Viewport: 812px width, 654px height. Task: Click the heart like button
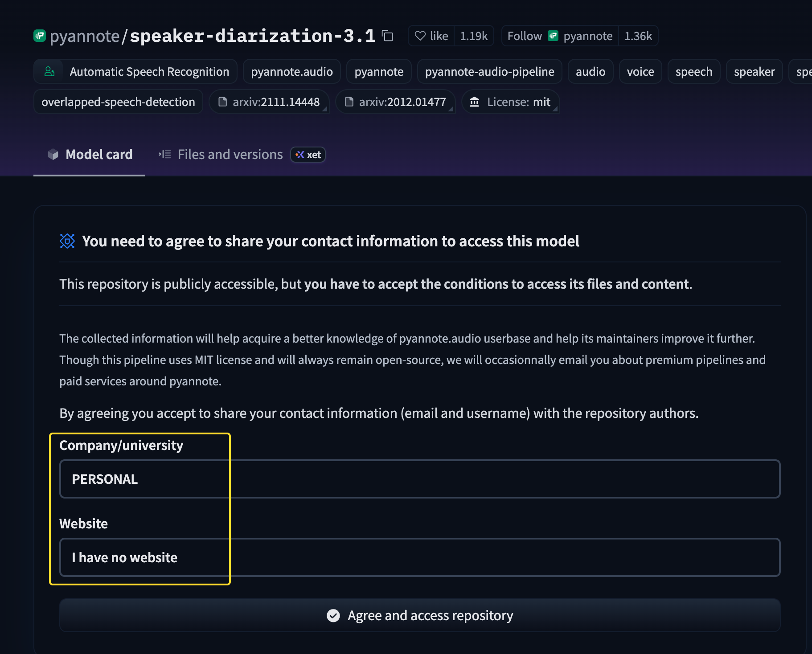pyautogui.click(x=431, y=36)
